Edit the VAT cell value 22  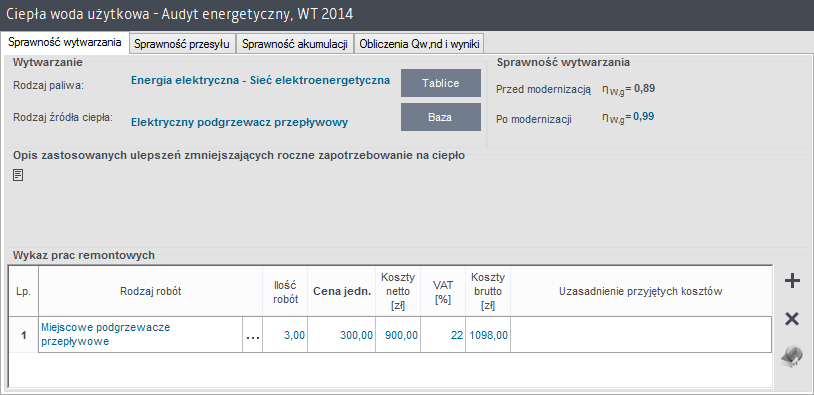pyautogui.click(x=443, y=335)
